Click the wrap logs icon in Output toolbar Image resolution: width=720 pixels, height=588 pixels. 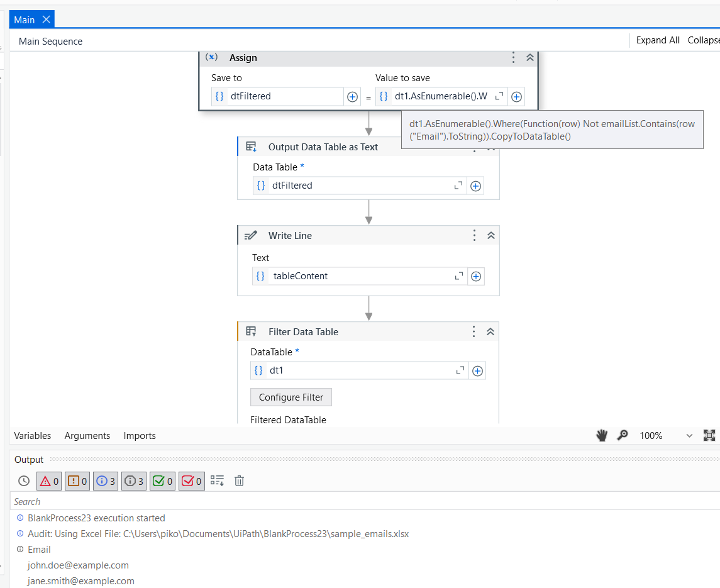pyautogui.click(x=215, y=480)
